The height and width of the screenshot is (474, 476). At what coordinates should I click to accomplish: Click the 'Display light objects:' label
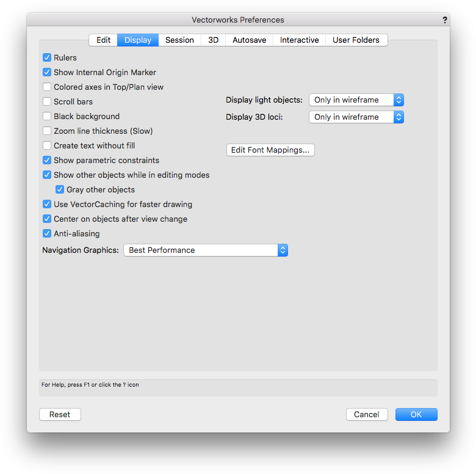[264, 100]
